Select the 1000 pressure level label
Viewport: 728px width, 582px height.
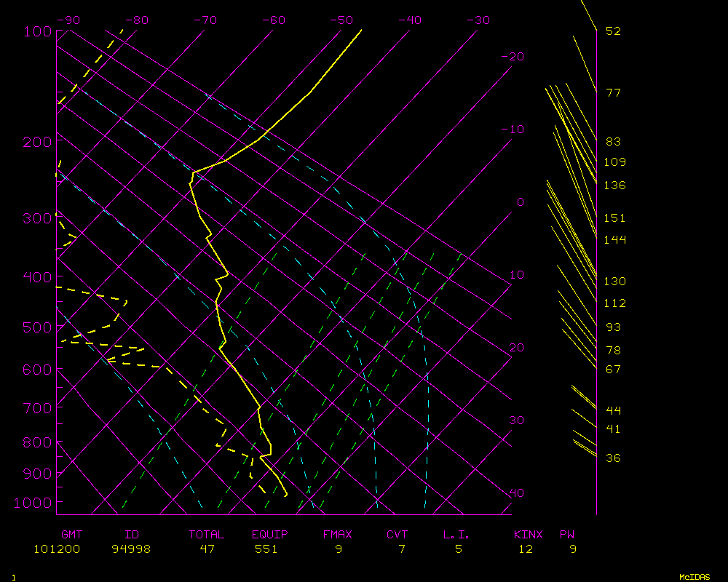click(x=34, y=502)
